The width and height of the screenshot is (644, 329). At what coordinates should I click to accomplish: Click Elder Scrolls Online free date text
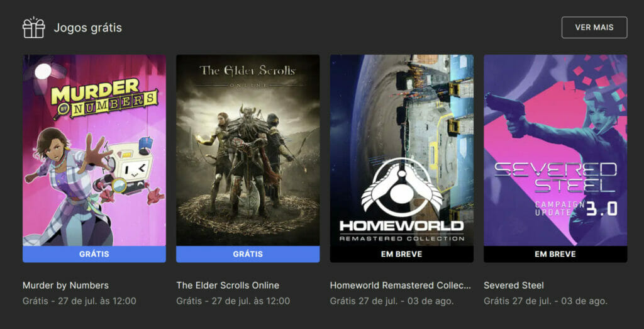click(x=233, y=301)
